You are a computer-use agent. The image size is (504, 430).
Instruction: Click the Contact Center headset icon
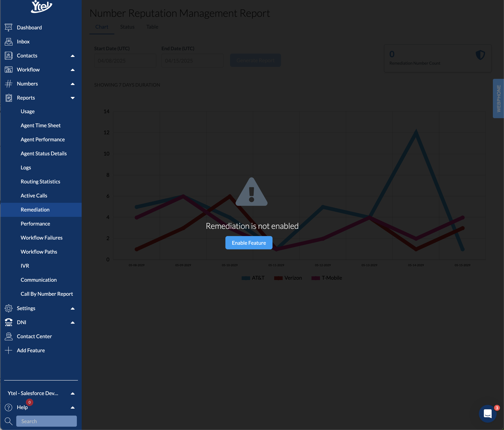click(x=8, y=336)
